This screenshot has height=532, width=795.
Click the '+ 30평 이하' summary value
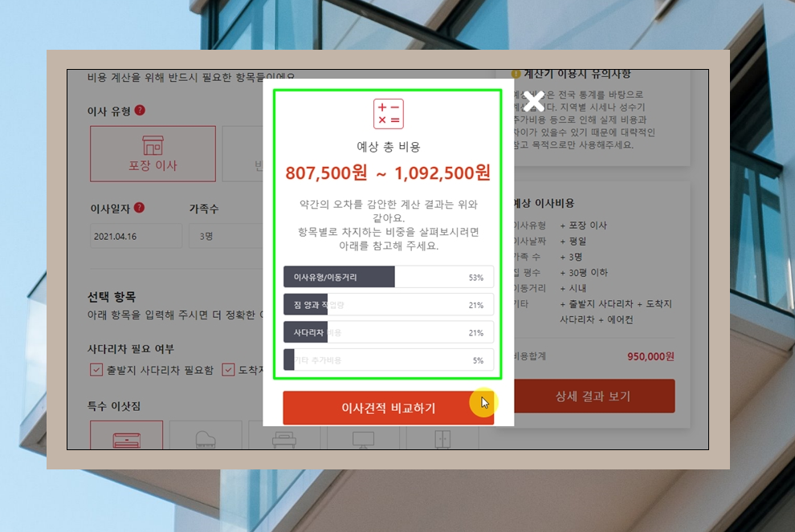click(584, 273)
